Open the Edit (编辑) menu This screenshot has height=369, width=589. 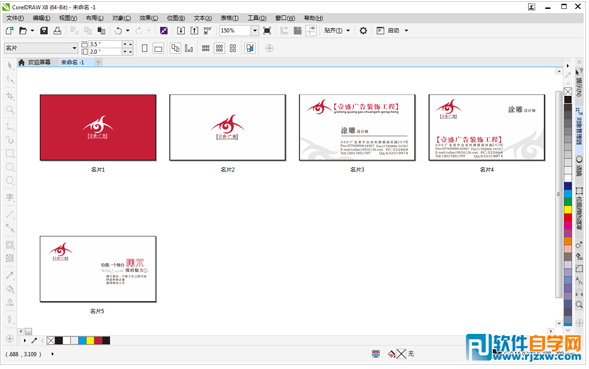(41, 18)
